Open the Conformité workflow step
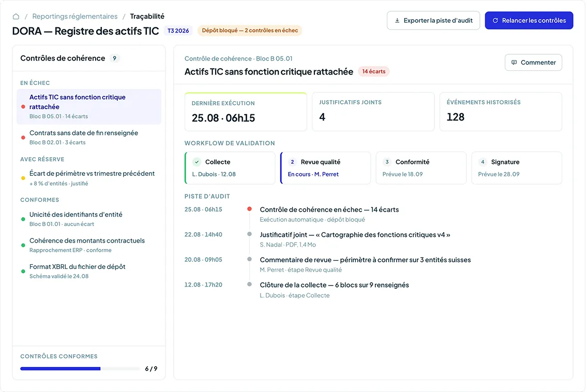588x392 pixels. pyautogui.click(x=421, y=168)
